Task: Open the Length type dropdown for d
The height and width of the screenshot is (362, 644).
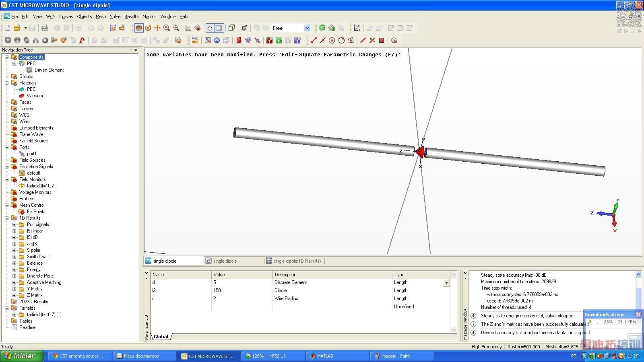Action: pyautogui.click(x=446, y=283)
